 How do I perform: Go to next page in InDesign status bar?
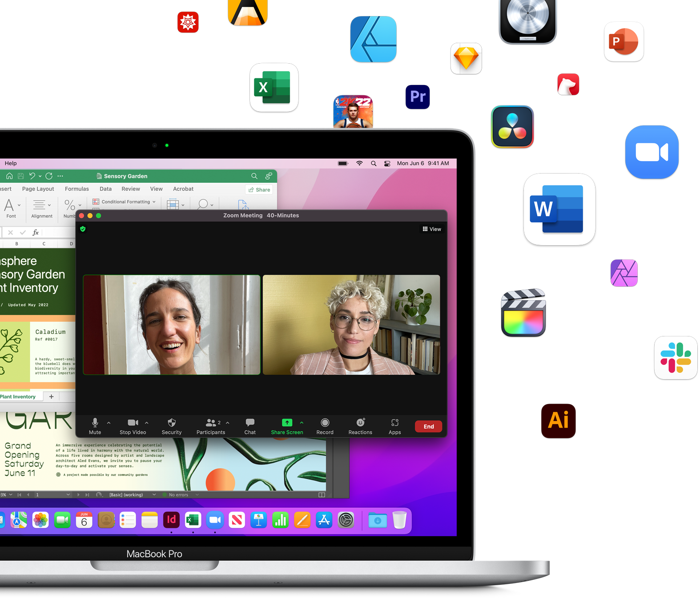click(79, 494)
